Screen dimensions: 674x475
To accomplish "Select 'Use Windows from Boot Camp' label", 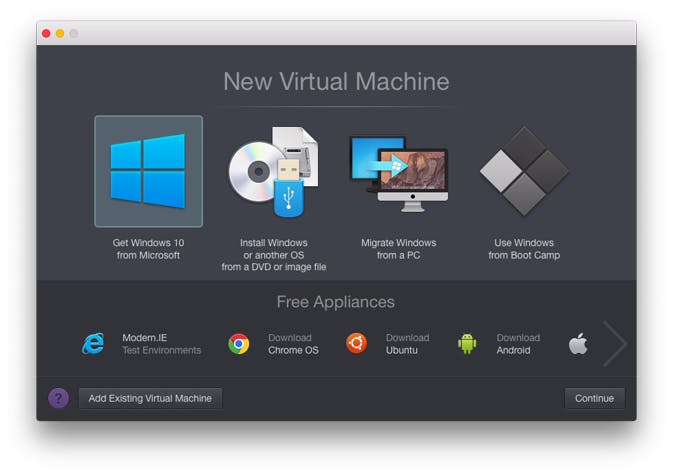I will point(524,249).
